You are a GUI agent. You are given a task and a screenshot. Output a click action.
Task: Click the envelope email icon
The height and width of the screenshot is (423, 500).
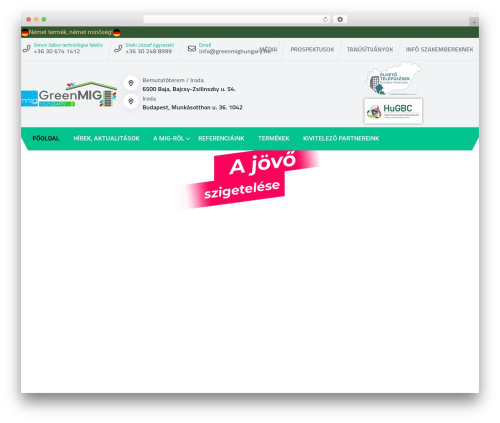tap(192, 49)
